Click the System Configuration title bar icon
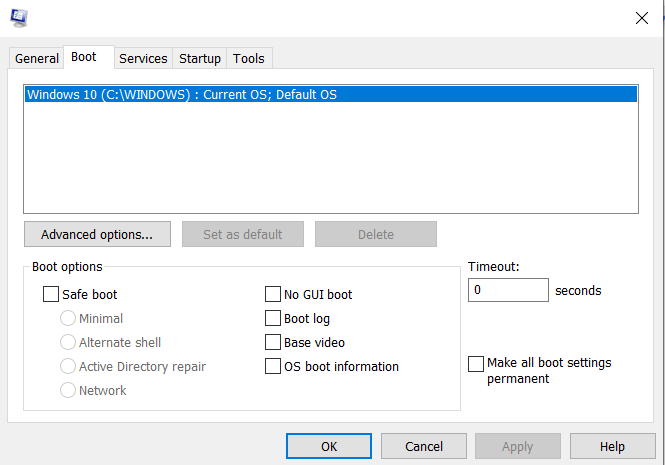 click(x=19, y=18)
